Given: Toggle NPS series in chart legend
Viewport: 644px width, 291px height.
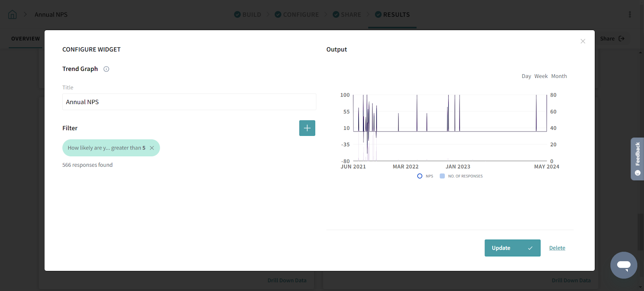Looking at the screenshot, I should click(420, 176).
